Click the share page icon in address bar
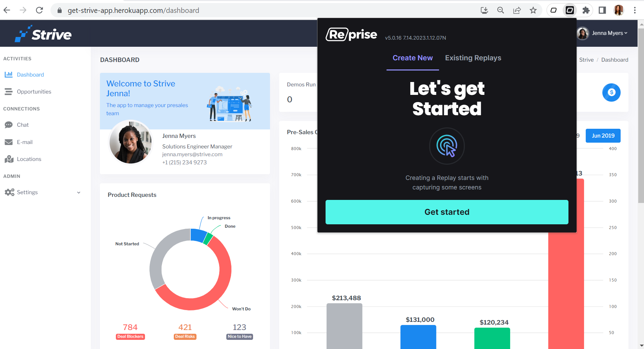 pyautogui.click(x=517, y=10)
